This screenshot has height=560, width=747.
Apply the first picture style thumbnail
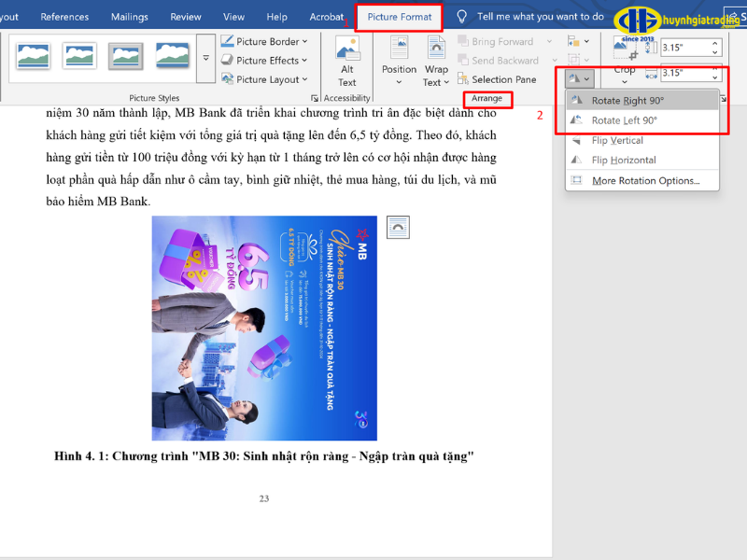pos(33,56)
